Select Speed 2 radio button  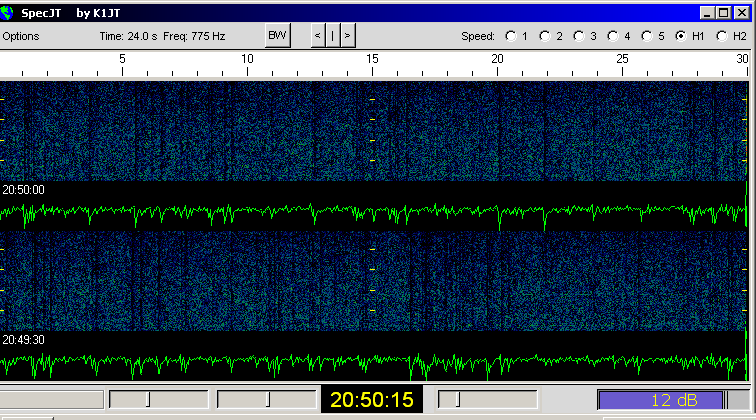coord(545,36)
